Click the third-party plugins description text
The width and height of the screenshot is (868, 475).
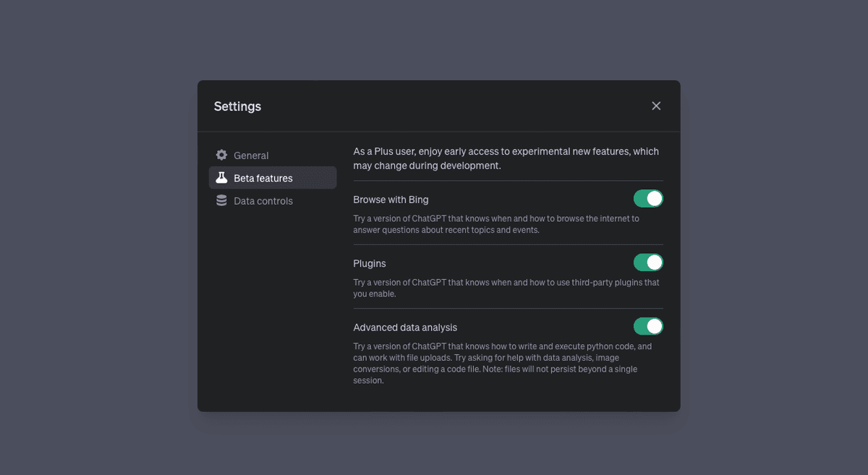[x=506, y=288]
